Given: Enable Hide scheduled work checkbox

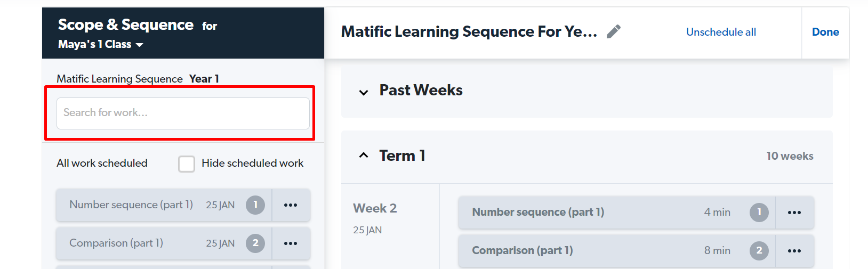Looking at the screenshot, I should (x=187, y=164).
